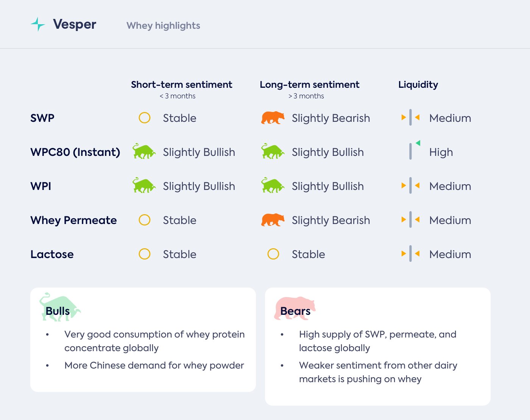Click the SWP short-term Stable circle
Image resolution: width=530 pixels, height=420 pixels.
(145, 118)
